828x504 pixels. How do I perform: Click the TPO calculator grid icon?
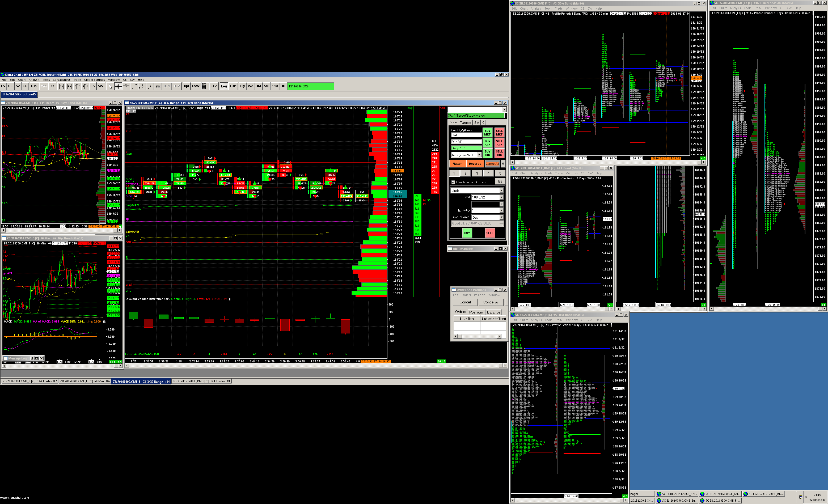[205, 86]
